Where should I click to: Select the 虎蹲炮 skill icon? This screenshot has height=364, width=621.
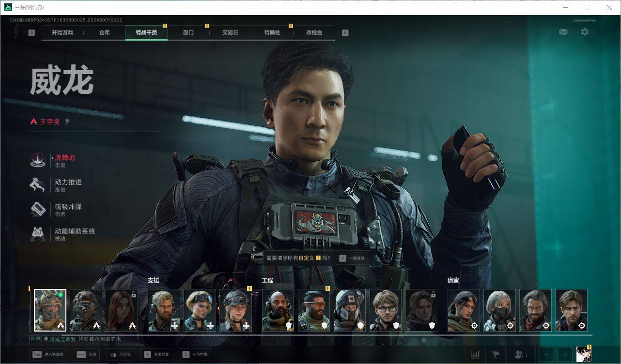tap(38, 160)
